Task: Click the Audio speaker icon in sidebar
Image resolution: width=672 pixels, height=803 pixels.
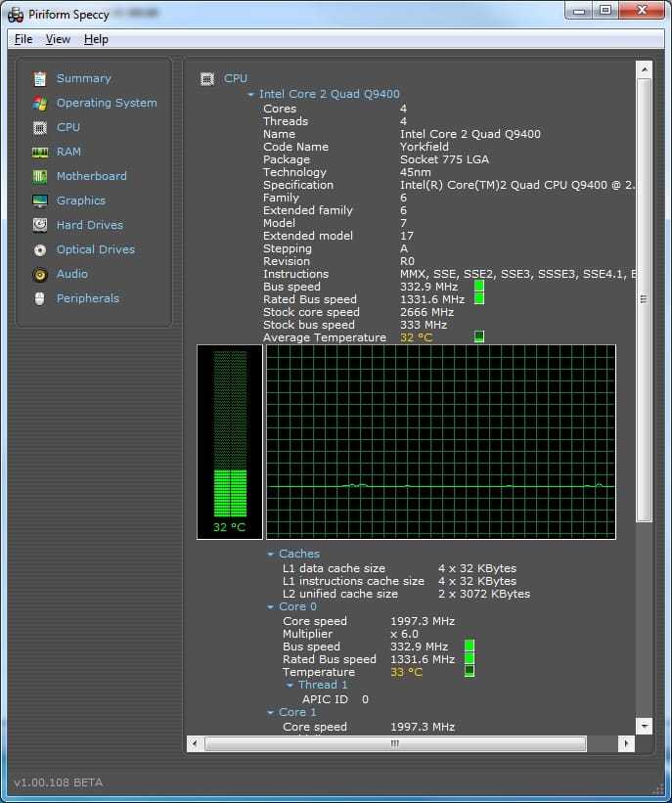Action: pyautogui.click(x=40, y=275)
